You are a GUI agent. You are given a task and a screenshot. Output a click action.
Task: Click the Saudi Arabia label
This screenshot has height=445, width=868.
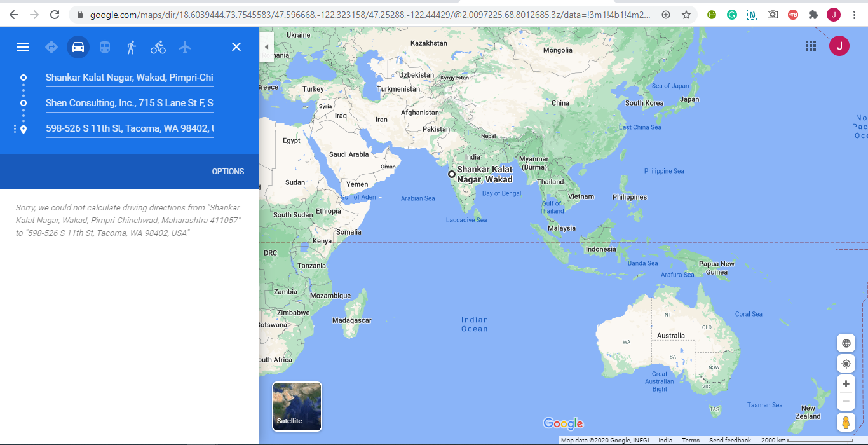pyautogui.click(x=349, y=154)
